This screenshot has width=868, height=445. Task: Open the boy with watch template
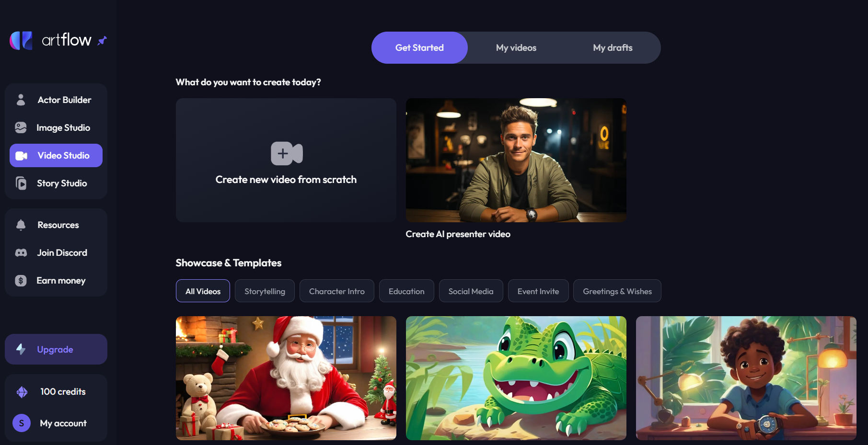pos(746,378)
